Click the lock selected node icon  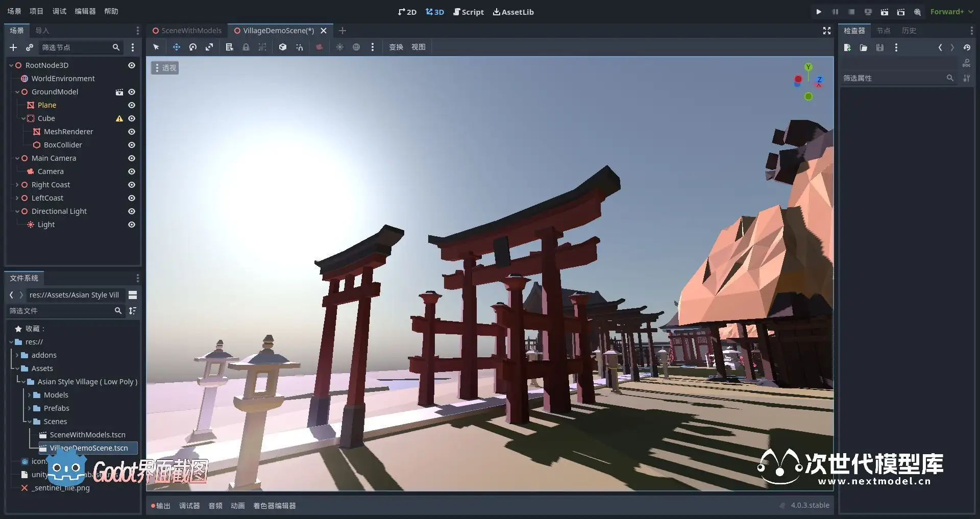pos(246,47)
